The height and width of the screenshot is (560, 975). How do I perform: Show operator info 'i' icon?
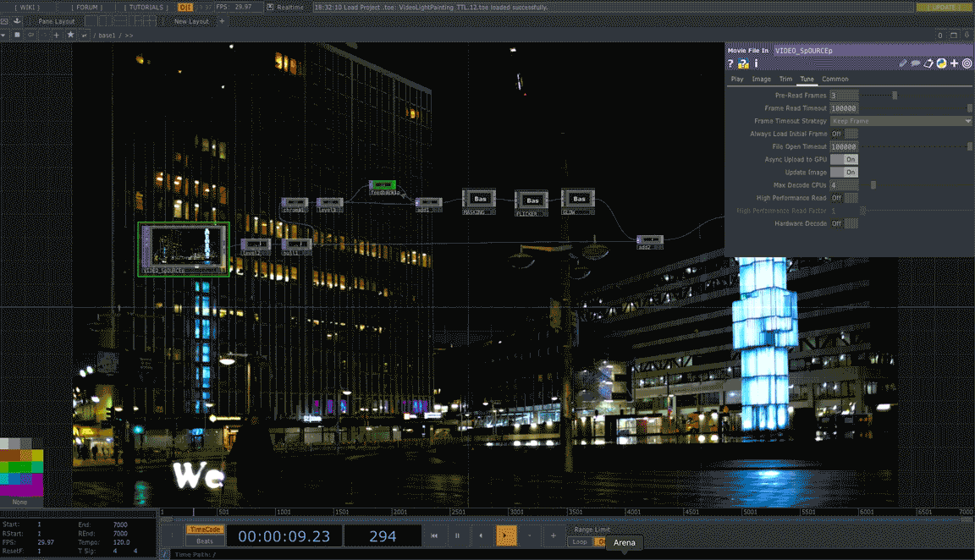(x=756, y=63)
